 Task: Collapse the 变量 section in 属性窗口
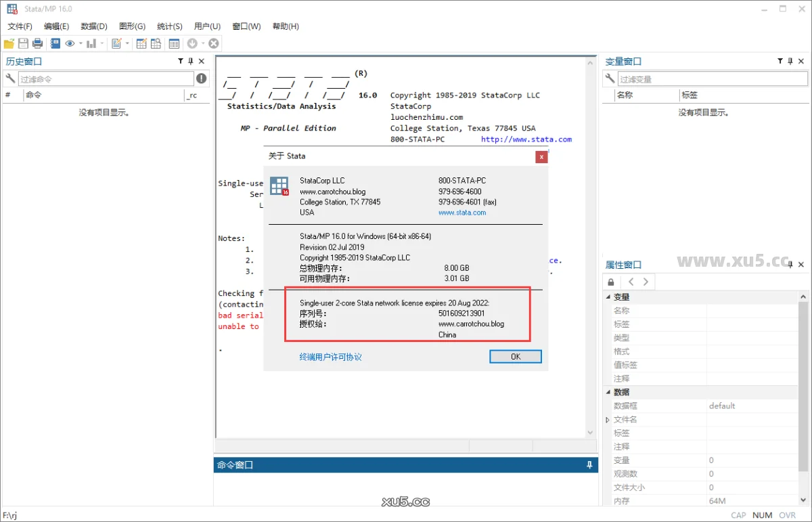click(608, 297)
